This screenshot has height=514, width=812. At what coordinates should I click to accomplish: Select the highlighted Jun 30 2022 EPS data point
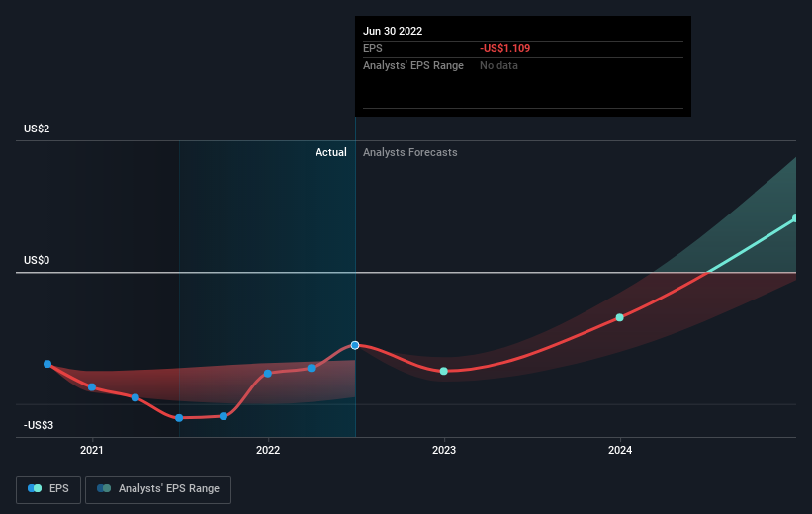tap(355, 345)
